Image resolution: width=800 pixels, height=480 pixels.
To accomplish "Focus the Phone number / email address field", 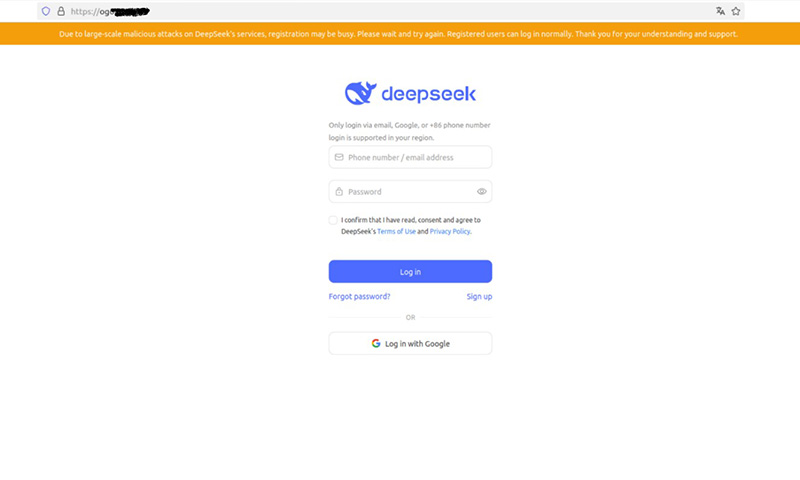I will (410, 157).
